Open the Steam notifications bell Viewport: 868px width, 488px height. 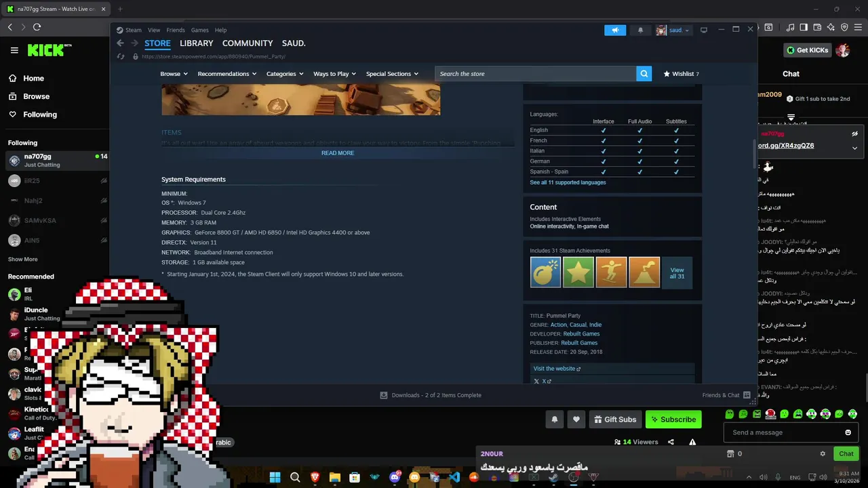tap(640, 30)
